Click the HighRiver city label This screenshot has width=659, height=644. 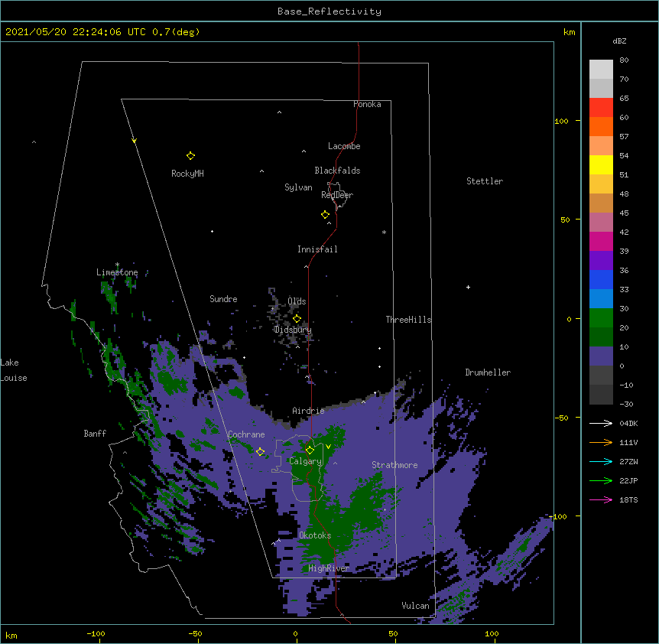tap(329, 568)
